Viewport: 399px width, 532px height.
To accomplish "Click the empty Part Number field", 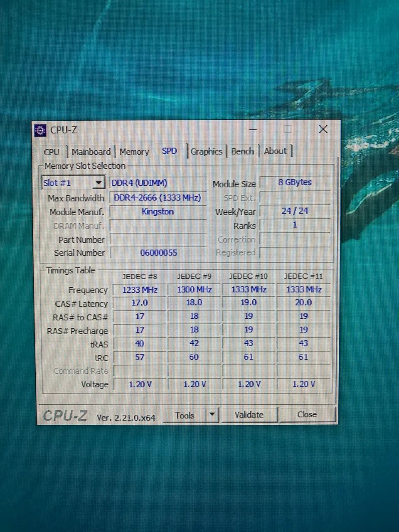I will (x=158, y=239).
